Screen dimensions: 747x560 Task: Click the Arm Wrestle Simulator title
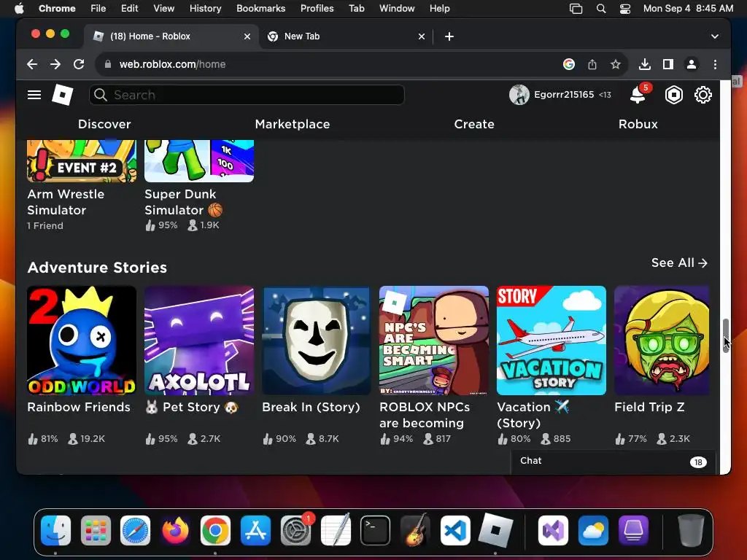point(66,202)
